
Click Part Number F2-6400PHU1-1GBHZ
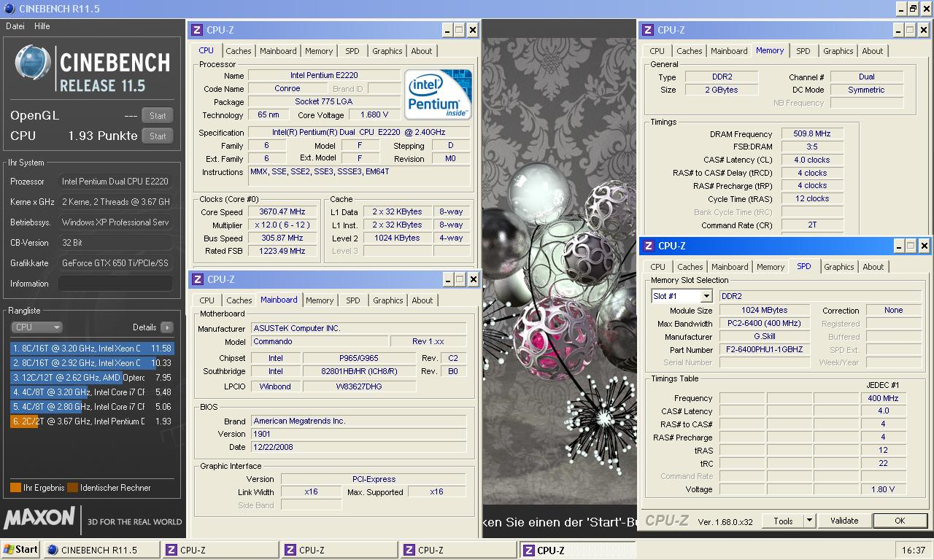pos(765,350)
